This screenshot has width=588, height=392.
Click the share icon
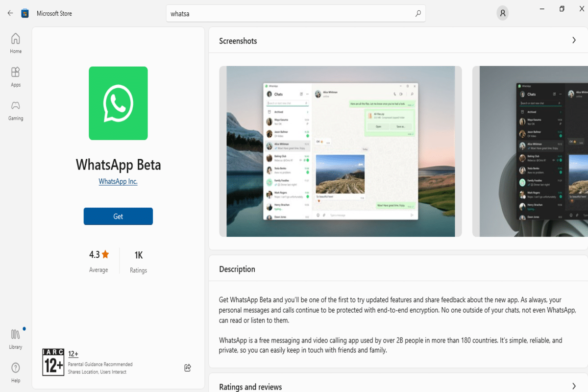tap(187, 367)
